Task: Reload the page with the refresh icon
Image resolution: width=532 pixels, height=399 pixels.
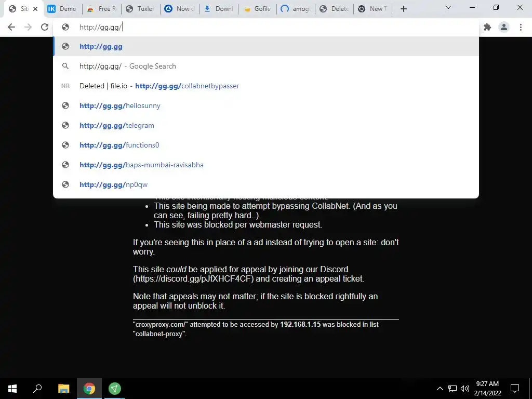Action: (45, 27)
